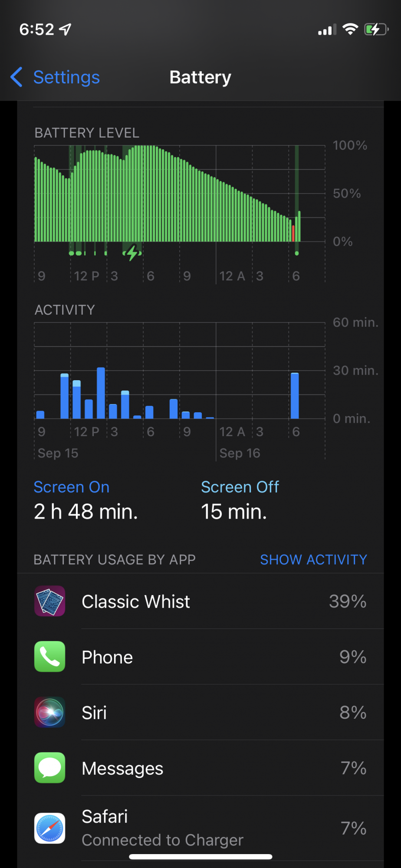401x868 pixels.
Task: Tap Show Activity link
Action: coord(313,559)
